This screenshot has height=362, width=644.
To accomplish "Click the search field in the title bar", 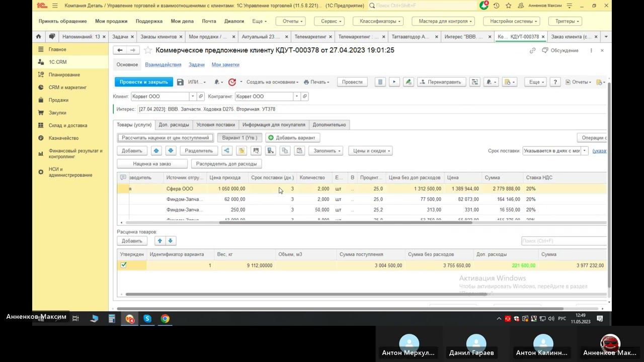I will (x=422, y=6).
